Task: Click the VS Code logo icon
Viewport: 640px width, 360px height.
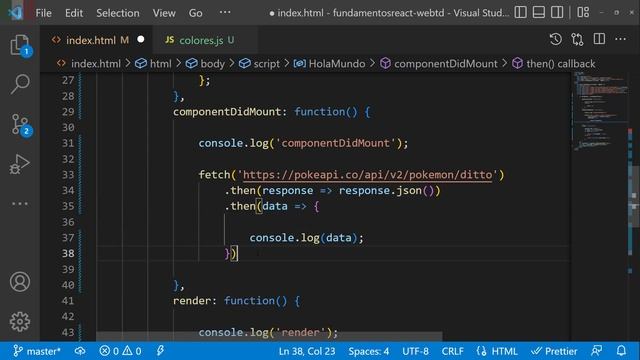Action: pyautogui.click(x=15, y=12)
